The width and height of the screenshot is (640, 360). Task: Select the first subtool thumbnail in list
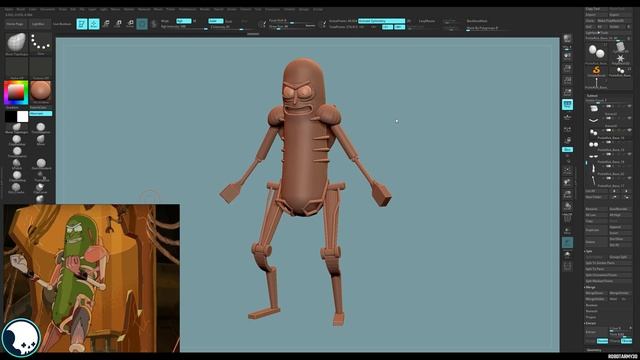point(593,108)
